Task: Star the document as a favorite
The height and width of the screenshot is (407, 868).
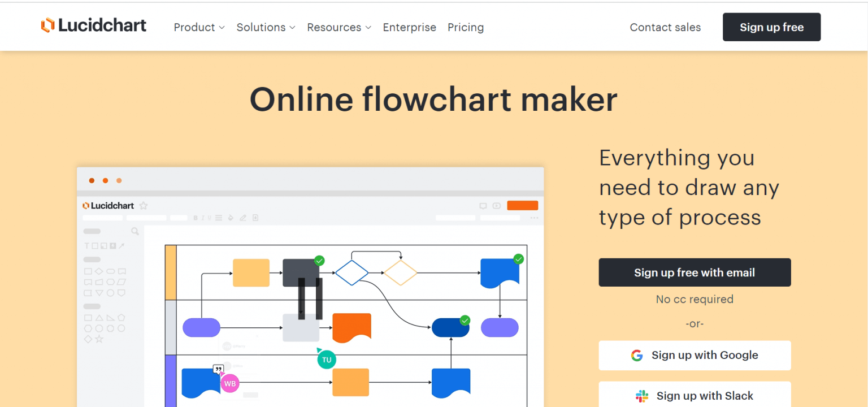Action: click(143, 206)
